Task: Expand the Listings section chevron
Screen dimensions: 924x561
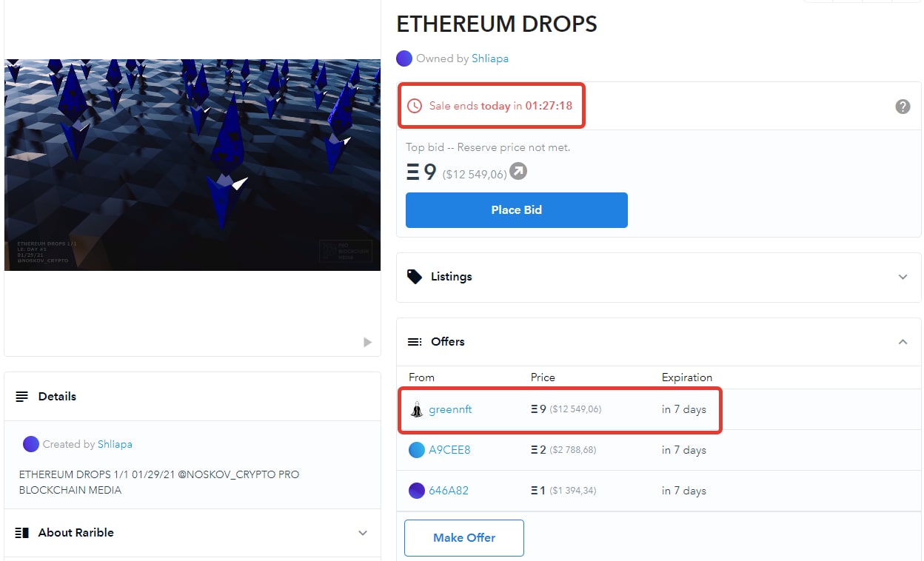Action: (903, 277)
